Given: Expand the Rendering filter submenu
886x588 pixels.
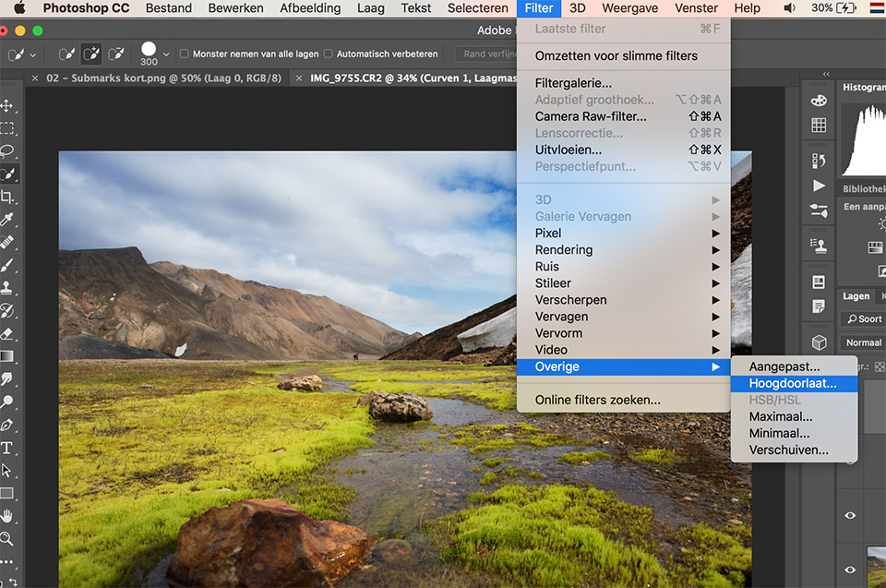Looking at the screenshot, I should click(x=623, y=250).
